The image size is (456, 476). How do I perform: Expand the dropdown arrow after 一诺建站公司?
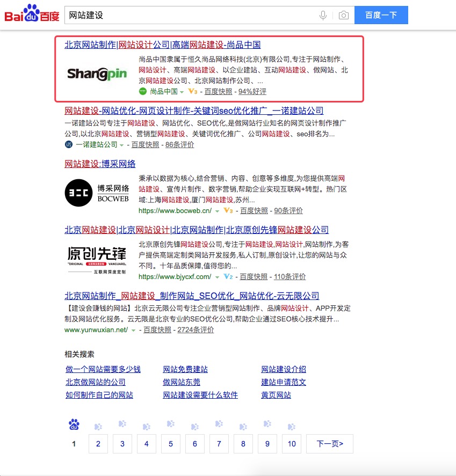pos(121,145)
